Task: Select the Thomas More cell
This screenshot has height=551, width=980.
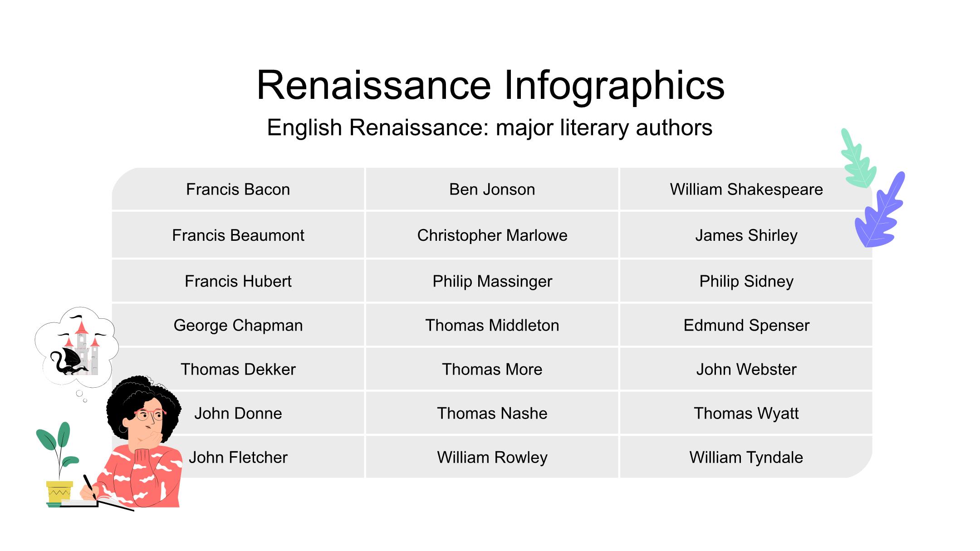Action: [492, 369]
